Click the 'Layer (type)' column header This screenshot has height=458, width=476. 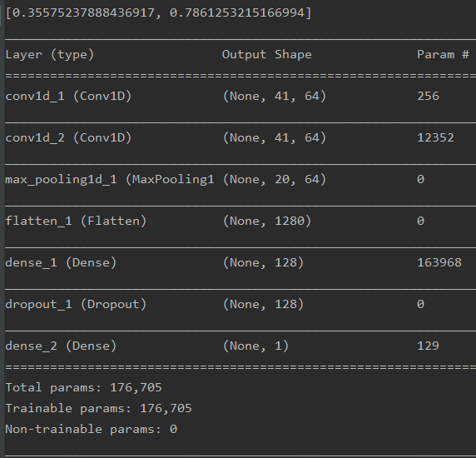click(x=50, y=55)
